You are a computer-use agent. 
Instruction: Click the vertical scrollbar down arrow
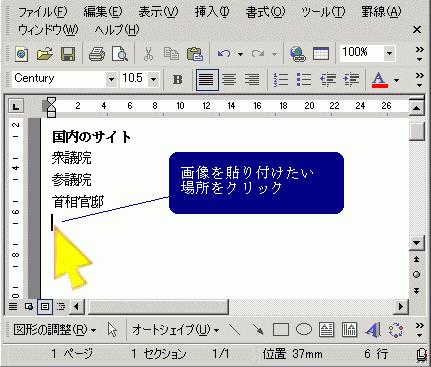pos(417,242)
